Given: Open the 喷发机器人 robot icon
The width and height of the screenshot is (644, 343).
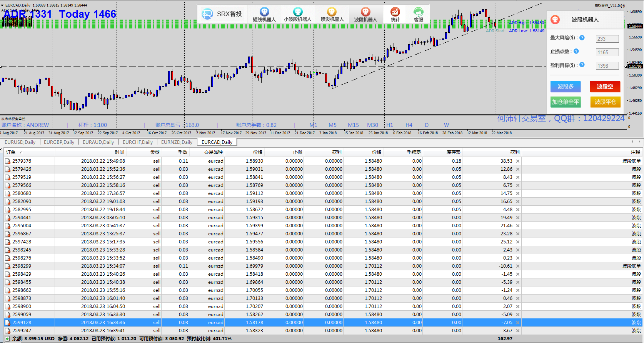Looking at the screenshot, I should (x=332, y=12).
